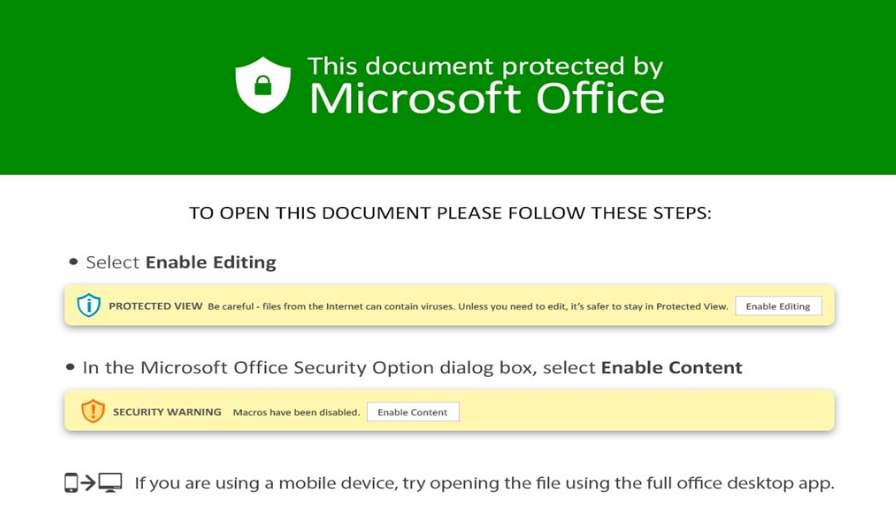This screenshot has height=508, width=896.
Task: Click the mobile device instruction text
Action: coord(484,483)
